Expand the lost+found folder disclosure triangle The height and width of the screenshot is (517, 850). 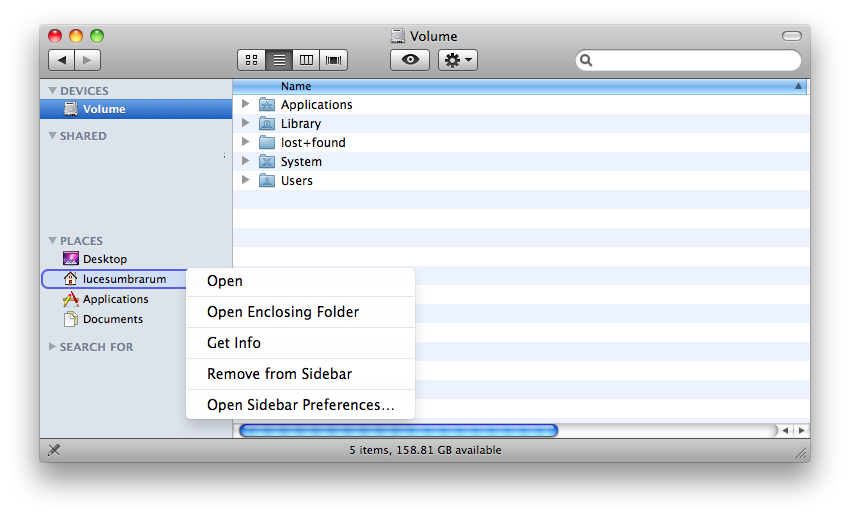[246, 141]
